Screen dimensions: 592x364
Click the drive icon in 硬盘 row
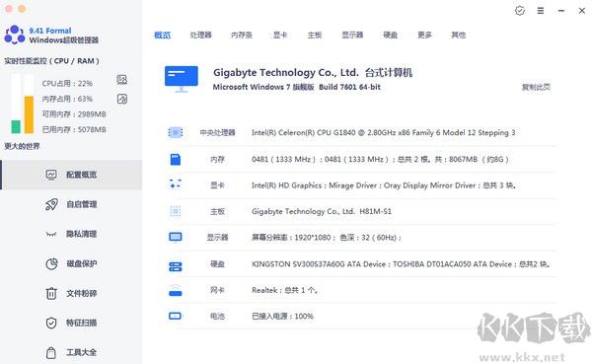176,266
